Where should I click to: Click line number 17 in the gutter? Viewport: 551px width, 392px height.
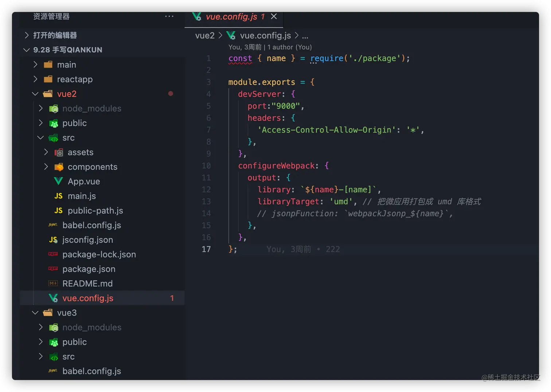[206, 249]
